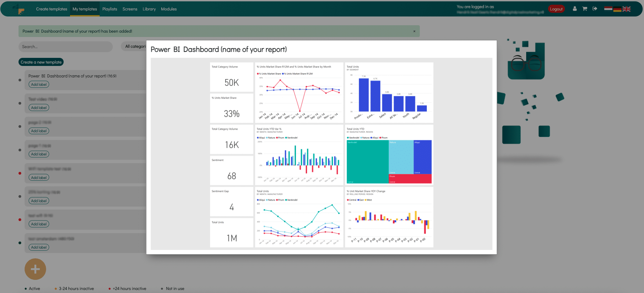644x293 pixels.
Task: Click the Sentiment Gap 4 card
Action: coord(232,202)
